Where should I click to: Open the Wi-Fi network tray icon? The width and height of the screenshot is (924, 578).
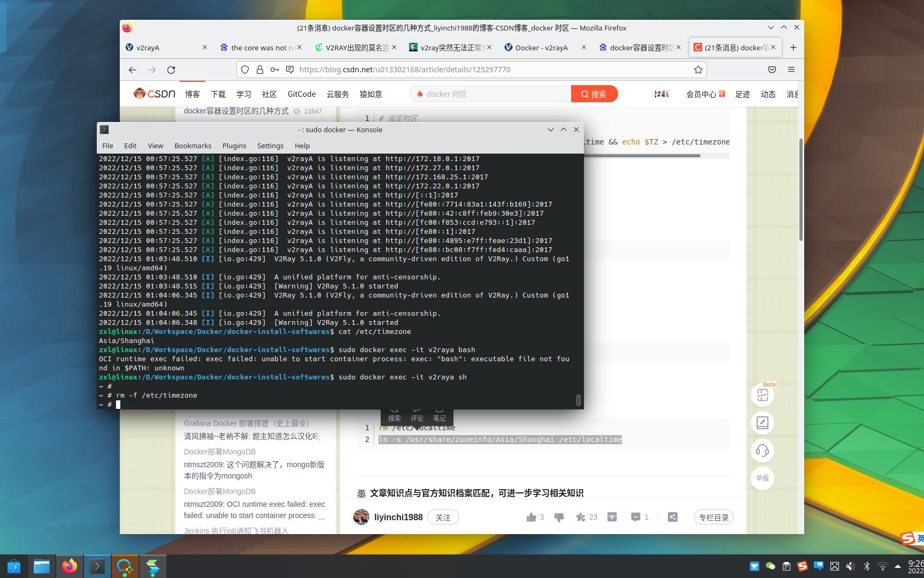click(x=883, y=566)
